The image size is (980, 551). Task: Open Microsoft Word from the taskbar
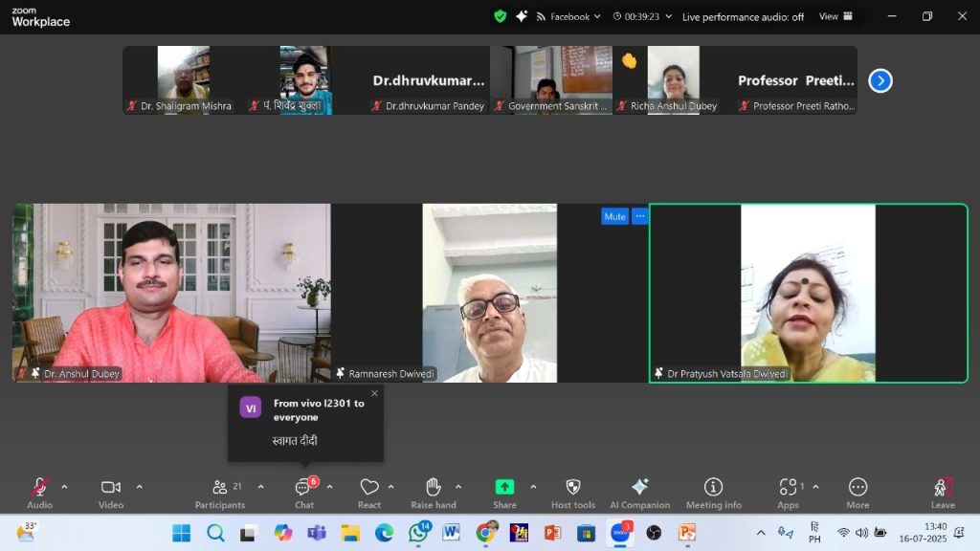(451, 533)
